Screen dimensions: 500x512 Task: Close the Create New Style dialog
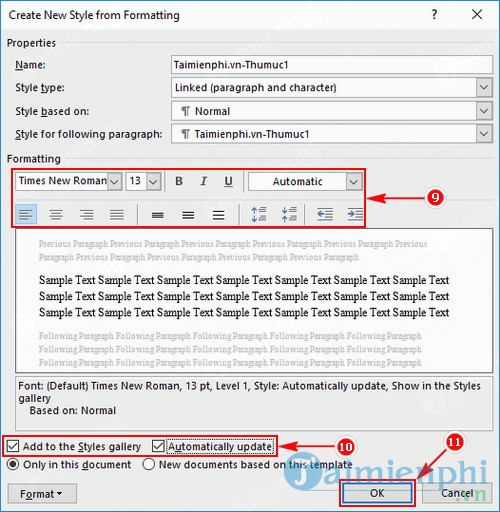pos(477,15)
